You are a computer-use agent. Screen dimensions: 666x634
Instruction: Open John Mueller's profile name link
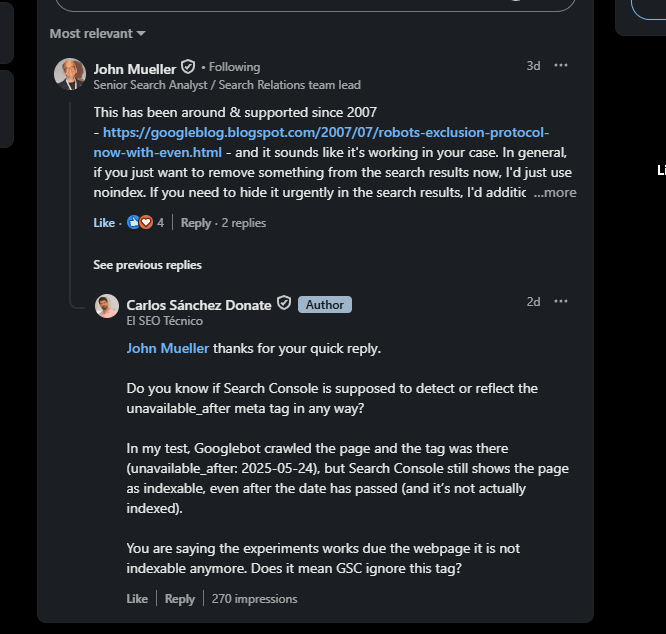click(134, 68)
